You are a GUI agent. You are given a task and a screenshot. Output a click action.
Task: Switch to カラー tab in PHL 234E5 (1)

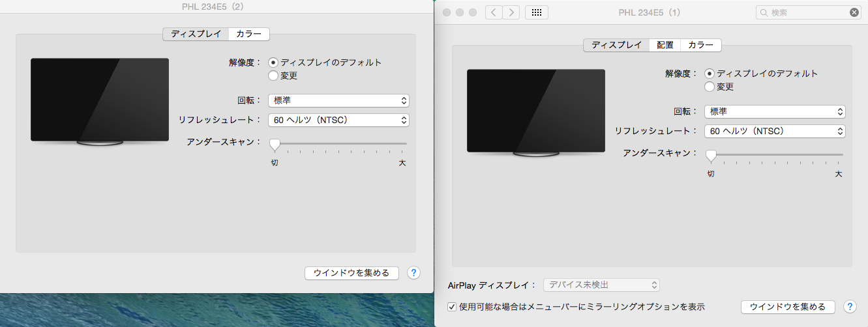[701, 45]
